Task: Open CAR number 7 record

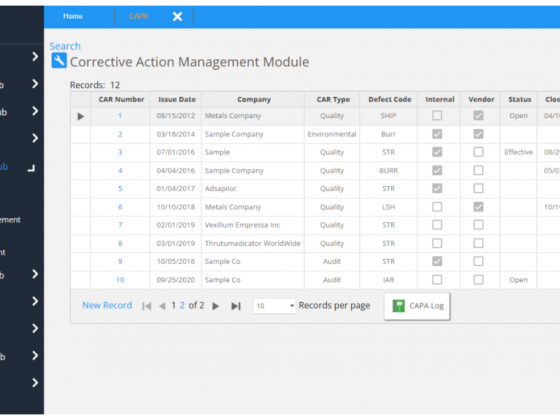Action: click(120, 225)
